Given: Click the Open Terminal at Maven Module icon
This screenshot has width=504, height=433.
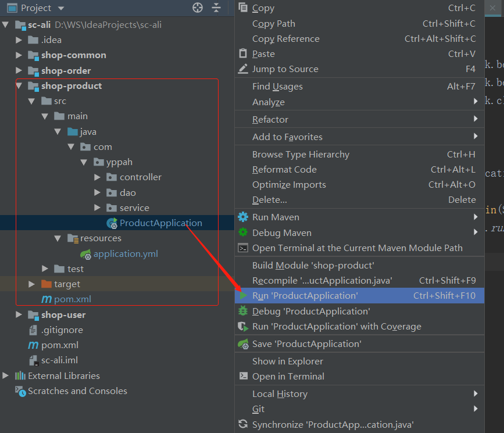Looking at the screenshot, I should pyautogui.click(x=243, y=248).
